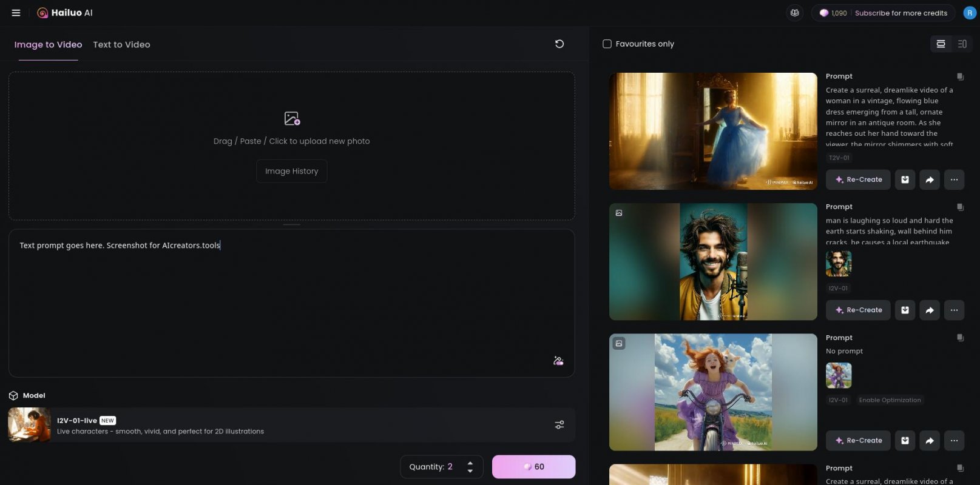Click image source icon on laughing man video
The height and width of the screenshot is (485, 980).
619,213
